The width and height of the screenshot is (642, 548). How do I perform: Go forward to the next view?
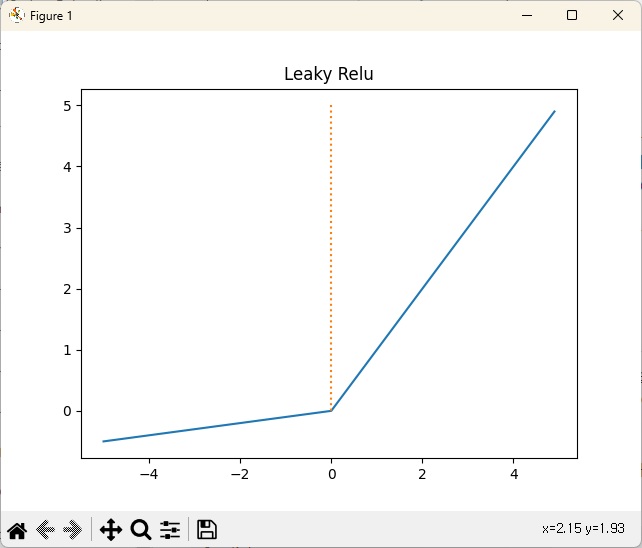72,530
